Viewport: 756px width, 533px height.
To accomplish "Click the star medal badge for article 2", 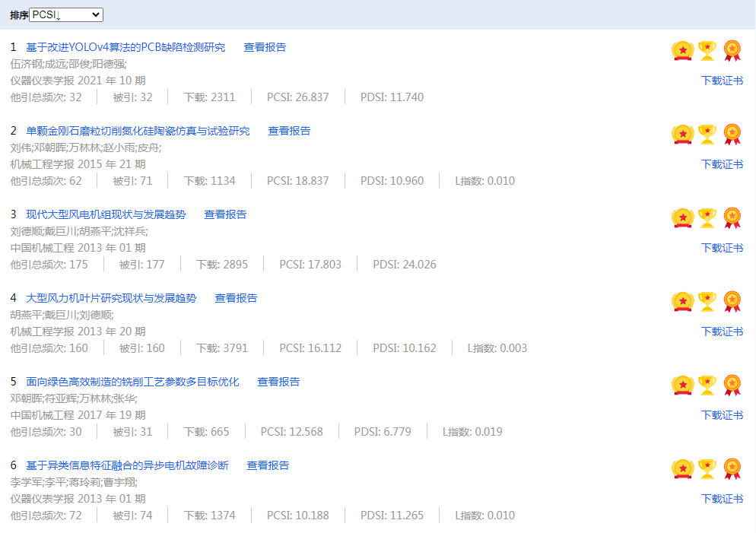I will coord(682,135).
